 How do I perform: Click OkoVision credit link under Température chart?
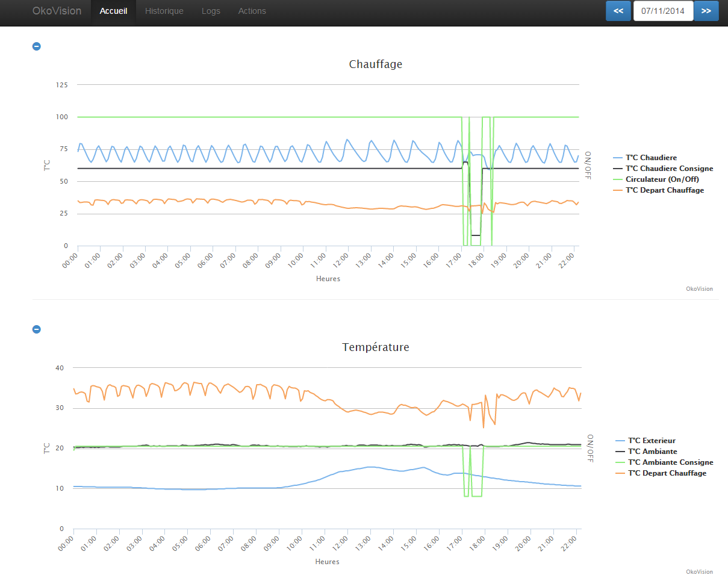699,572
